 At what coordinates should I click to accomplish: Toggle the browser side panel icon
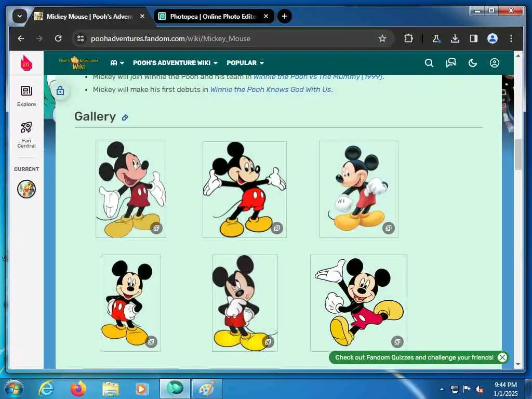click(x=474, y=38)
